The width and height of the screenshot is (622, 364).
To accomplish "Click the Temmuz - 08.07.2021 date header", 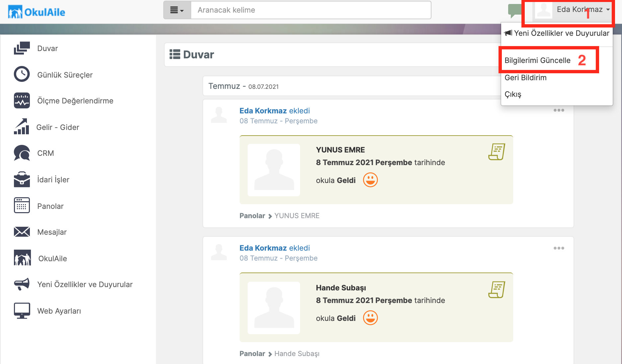I will point(244,86).
